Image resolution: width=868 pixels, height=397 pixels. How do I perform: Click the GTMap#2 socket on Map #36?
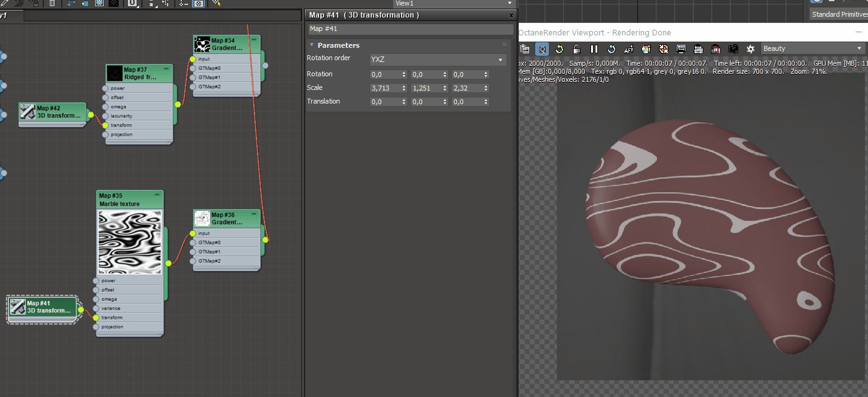[192, 261]
